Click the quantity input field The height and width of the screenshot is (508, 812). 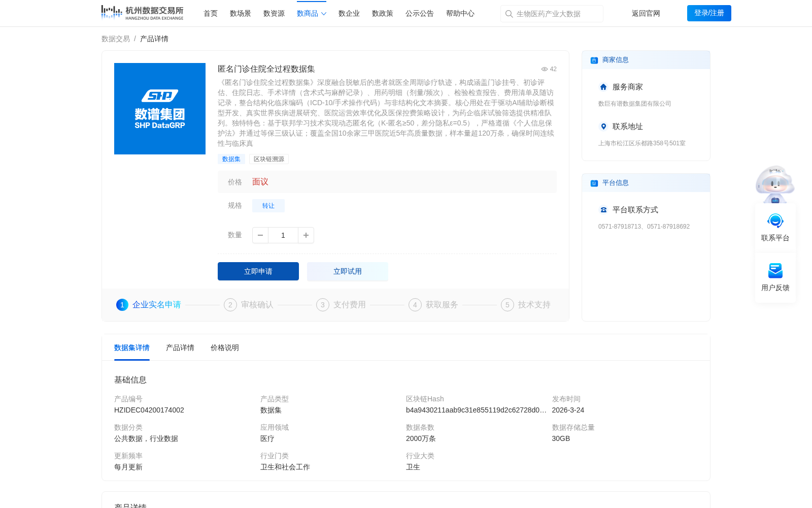[283, 235]
